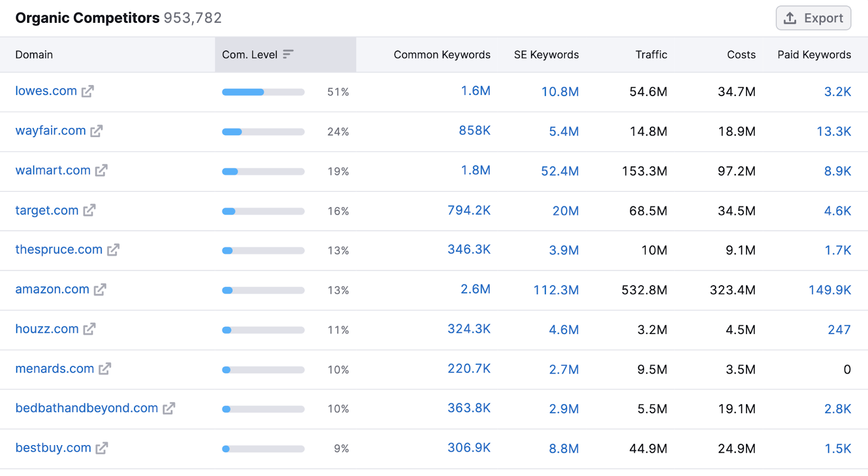
Task: Open external link icon next to lowes.com
Action: pyautogui.click(x=87, y=92)
